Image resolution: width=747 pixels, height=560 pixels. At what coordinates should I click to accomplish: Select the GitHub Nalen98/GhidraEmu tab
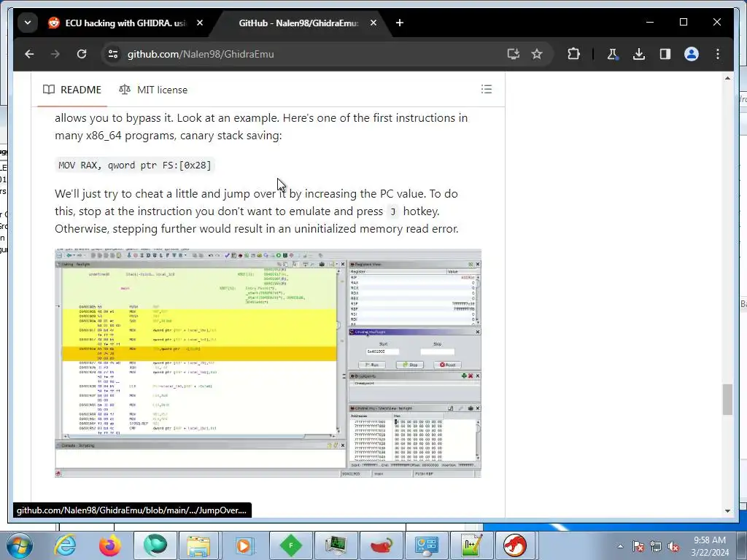(298, 23)
